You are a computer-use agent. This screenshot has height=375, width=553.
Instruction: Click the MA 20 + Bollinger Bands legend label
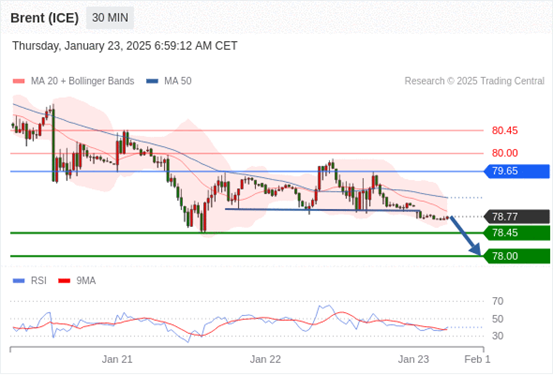tap(83, 81)
